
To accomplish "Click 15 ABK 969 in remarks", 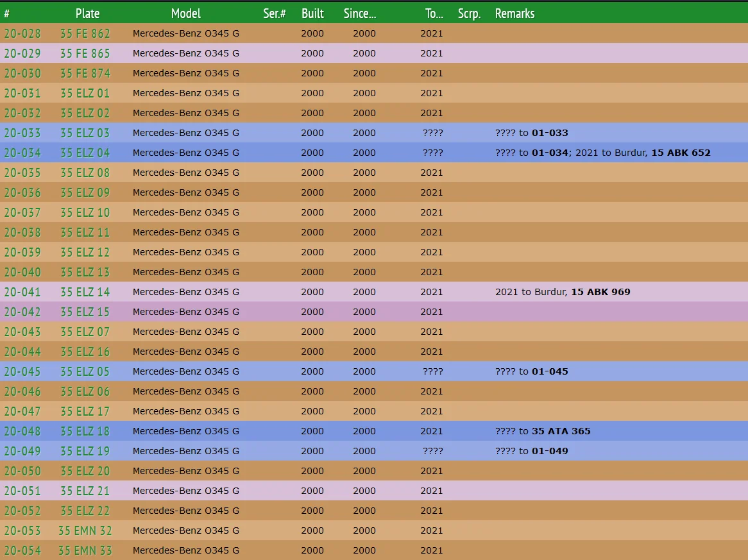I will click(x=600, y=292).
